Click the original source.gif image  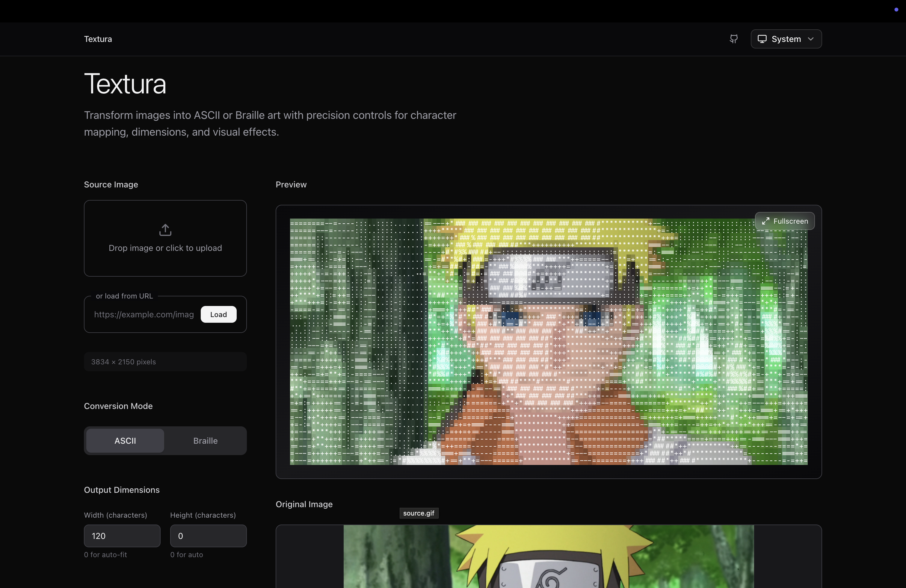[x=549, y=557]
